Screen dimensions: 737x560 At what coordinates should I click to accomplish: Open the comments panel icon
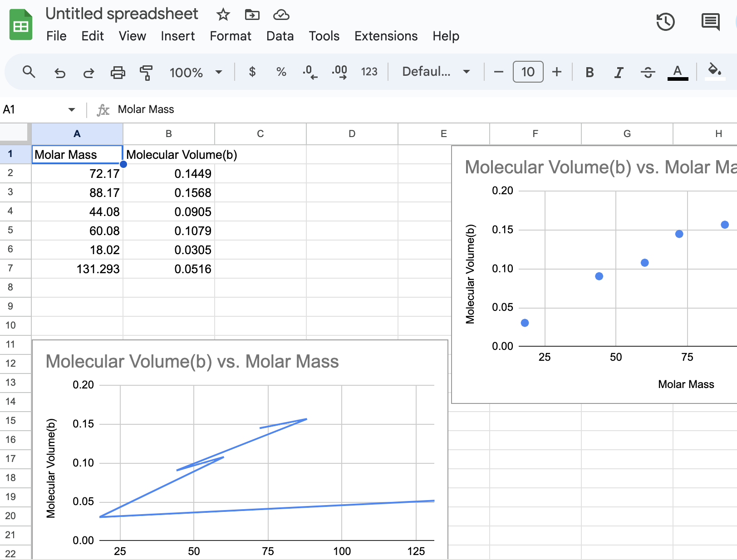coord(710,22)
